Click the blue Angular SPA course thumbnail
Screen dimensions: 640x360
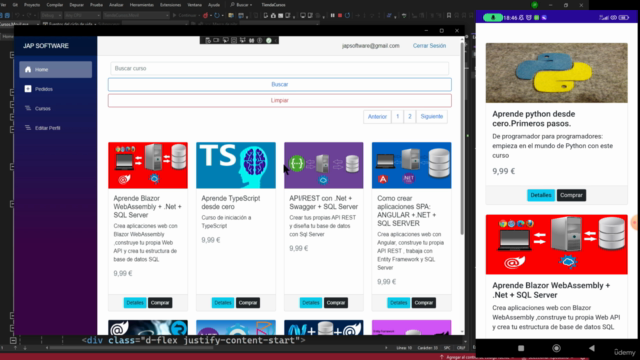coord(411,165)
